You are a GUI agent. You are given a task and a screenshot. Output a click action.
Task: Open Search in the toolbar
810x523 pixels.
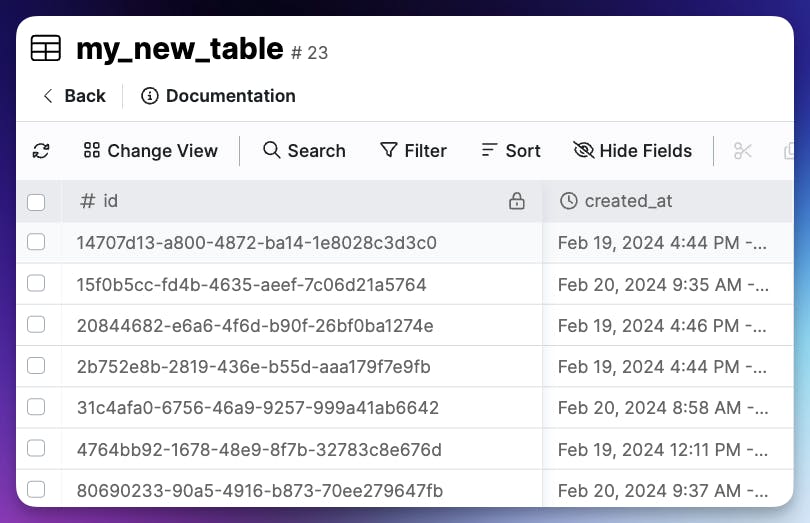[304, 151]
